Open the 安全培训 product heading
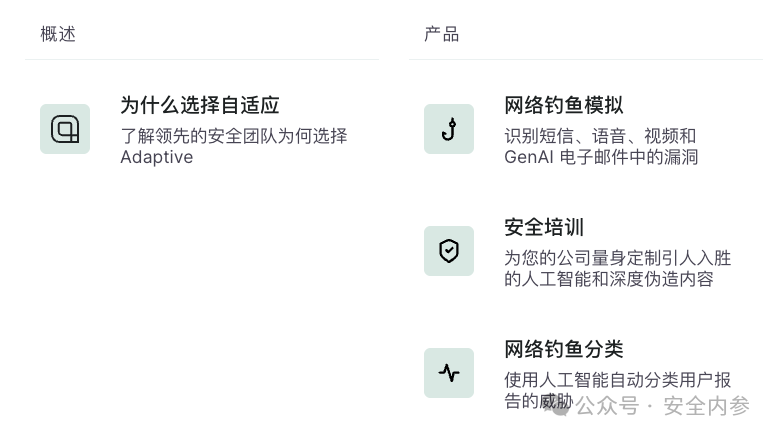 pyautogui.click(x=544, y=227)
